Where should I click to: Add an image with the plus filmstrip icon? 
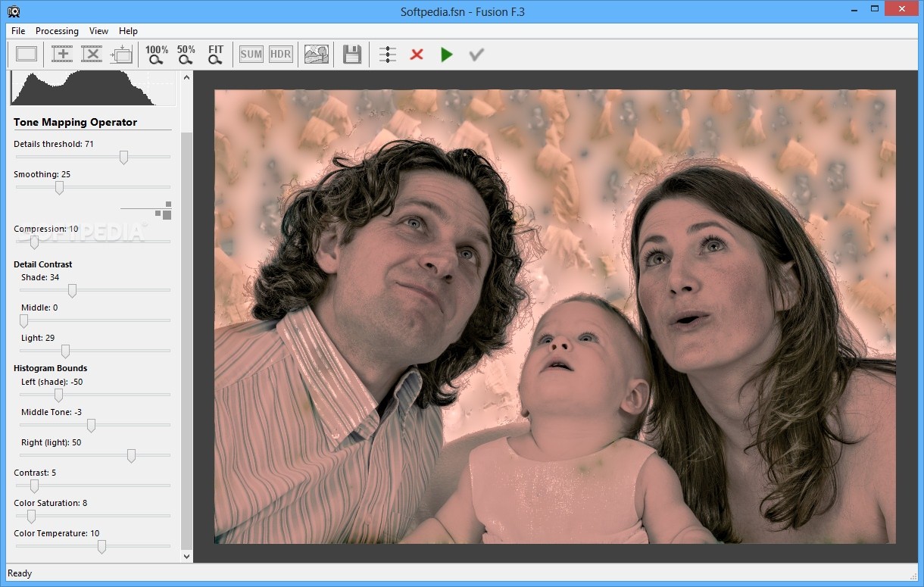click(x=61, y=54)
